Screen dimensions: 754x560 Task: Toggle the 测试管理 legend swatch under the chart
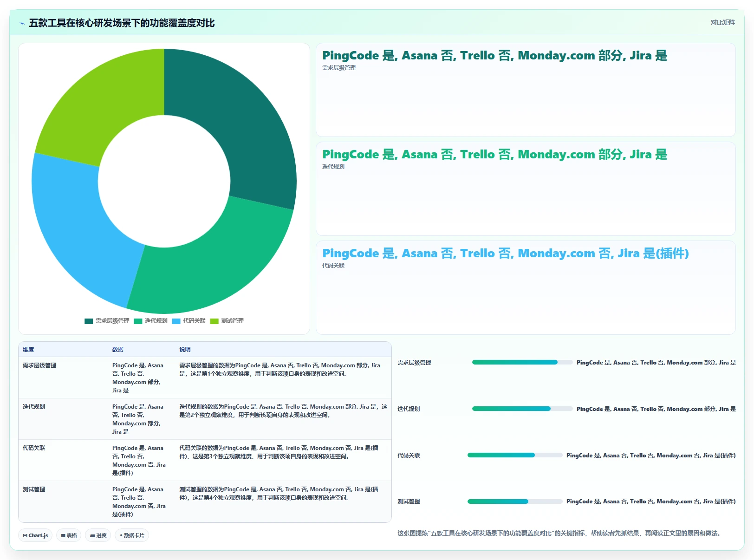pyautogui.click(x=214, y=321)
